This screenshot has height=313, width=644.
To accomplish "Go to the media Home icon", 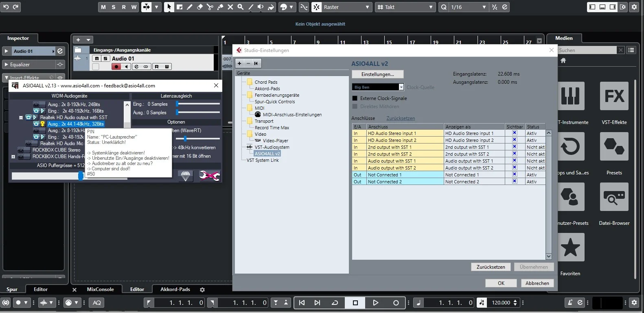I will 563,61.
